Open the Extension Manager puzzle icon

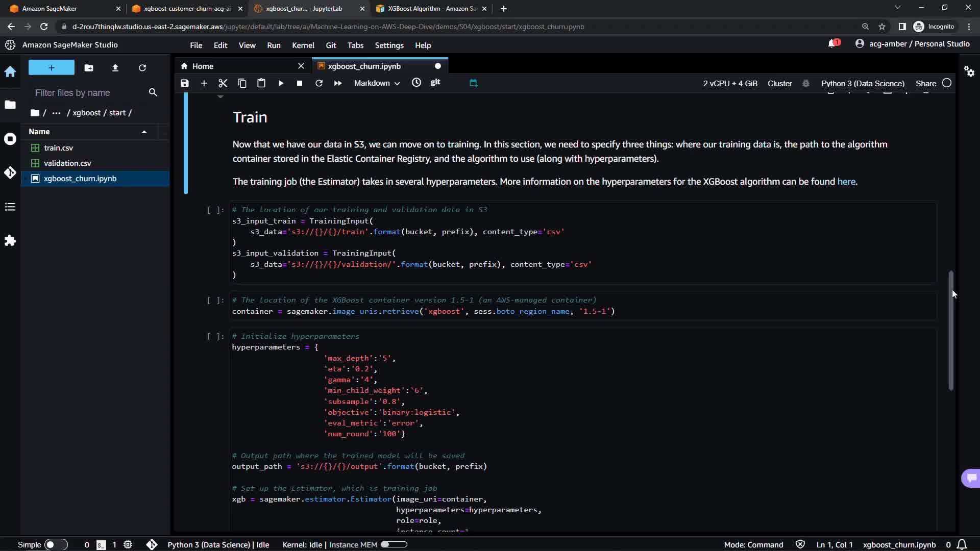pyautogui.click(x=10, y=240)
